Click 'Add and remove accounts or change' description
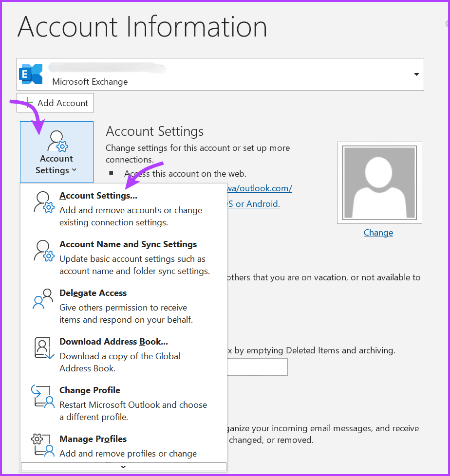Screen dimensions: 450x476 coord(131,210)
